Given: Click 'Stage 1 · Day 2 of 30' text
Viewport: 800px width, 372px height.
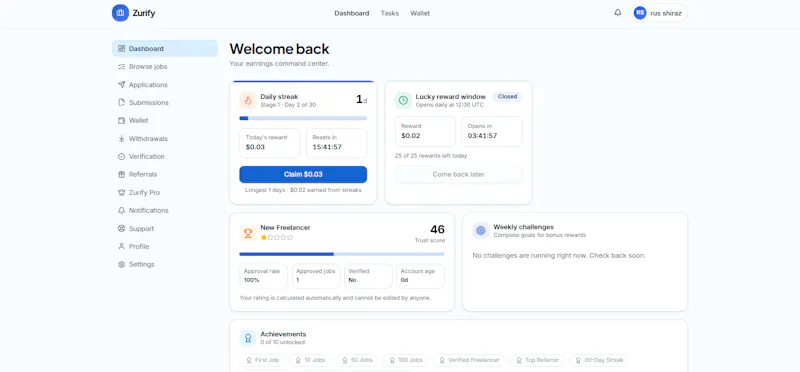Looking at the screenshot, I should (x=288, y=105).
